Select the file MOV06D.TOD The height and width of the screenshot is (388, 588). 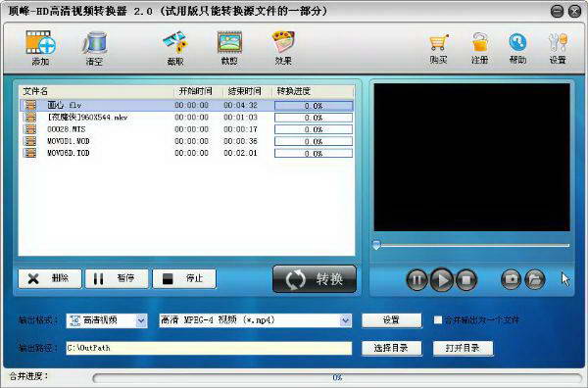(69, 153)
